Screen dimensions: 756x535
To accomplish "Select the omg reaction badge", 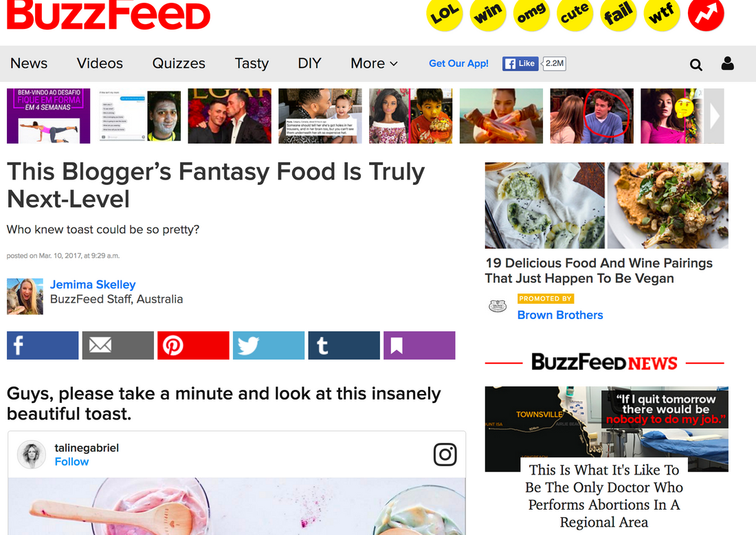I will (x=531, y=14).
